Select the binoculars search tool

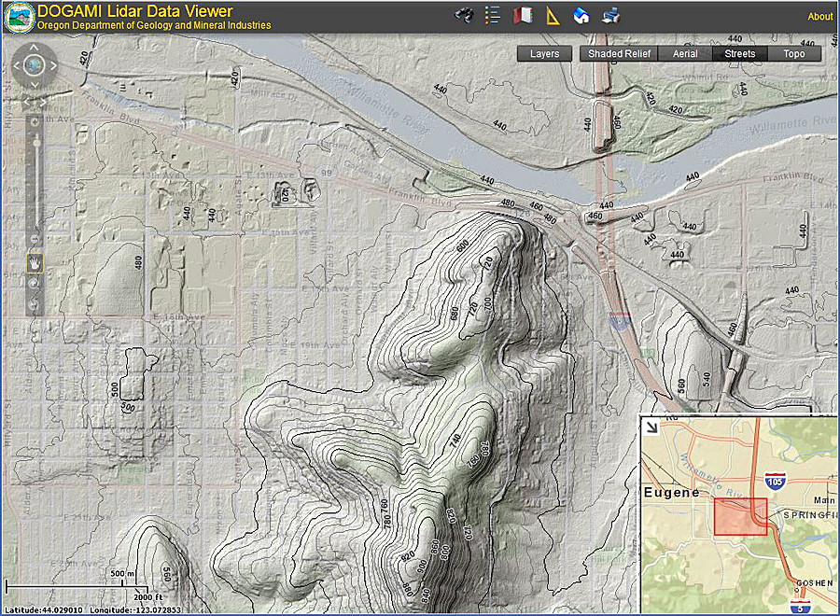coord(464,15)
